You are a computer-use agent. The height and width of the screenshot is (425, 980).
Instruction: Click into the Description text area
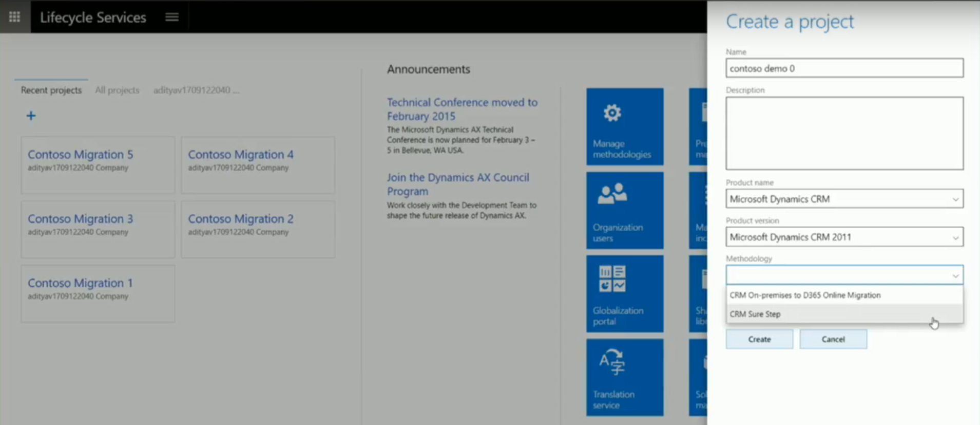[844, 133]
